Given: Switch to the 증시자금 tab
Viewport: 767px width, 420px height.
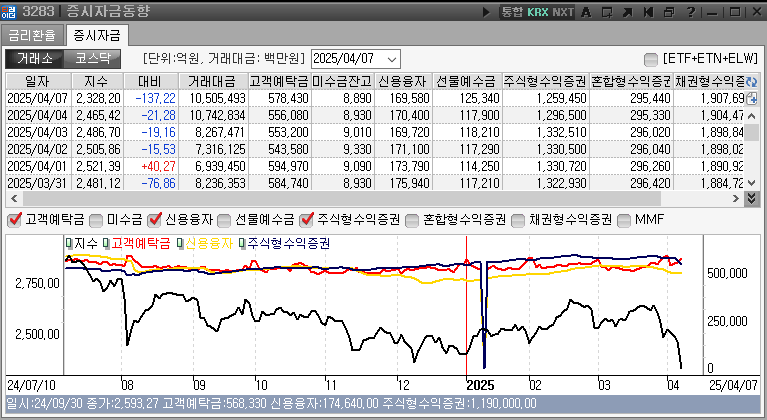Looking at the screenshot, I should pyautogui.click(x=97, y=35).
